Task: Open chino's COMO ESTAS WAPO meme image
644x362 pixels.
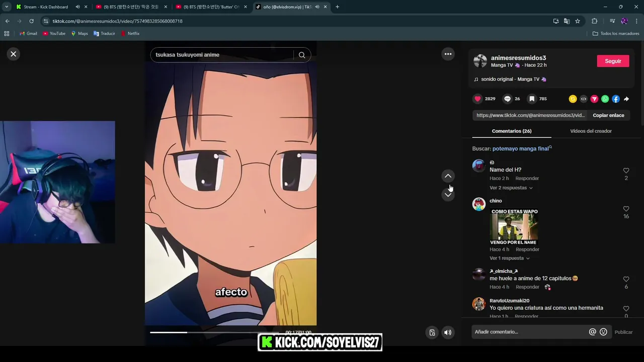Action: coord(514,227)
